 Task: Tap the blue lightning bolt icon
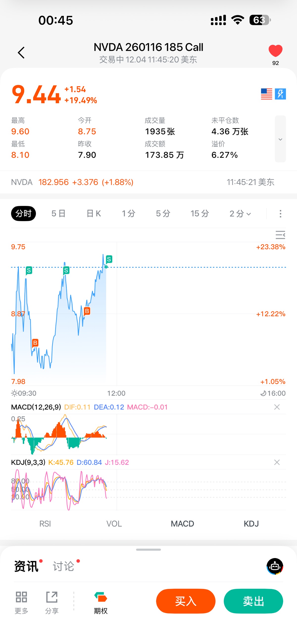[x=280, y=94]
